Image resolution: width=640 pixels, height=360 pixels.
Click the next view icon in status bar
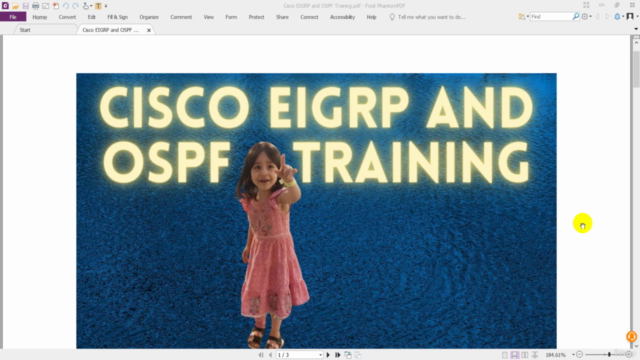tap(358, 355)
